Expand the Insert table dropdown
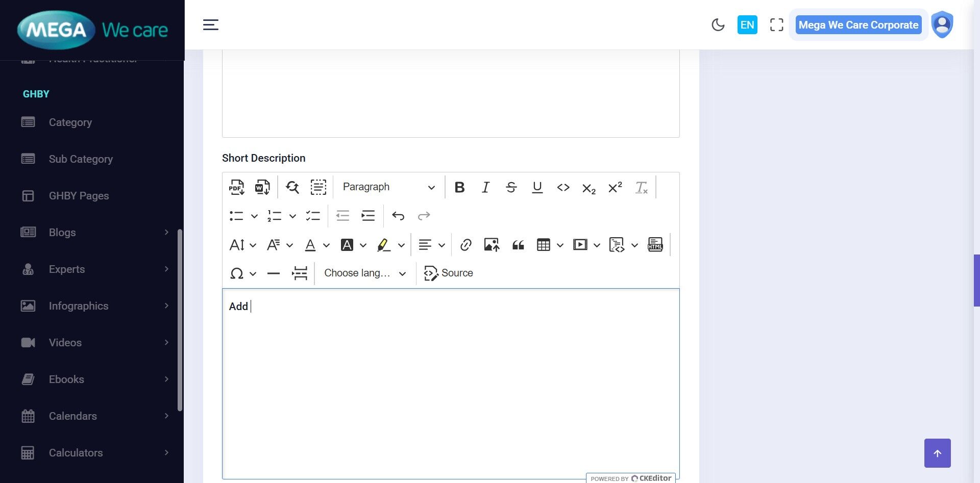 tap(560, 245)
